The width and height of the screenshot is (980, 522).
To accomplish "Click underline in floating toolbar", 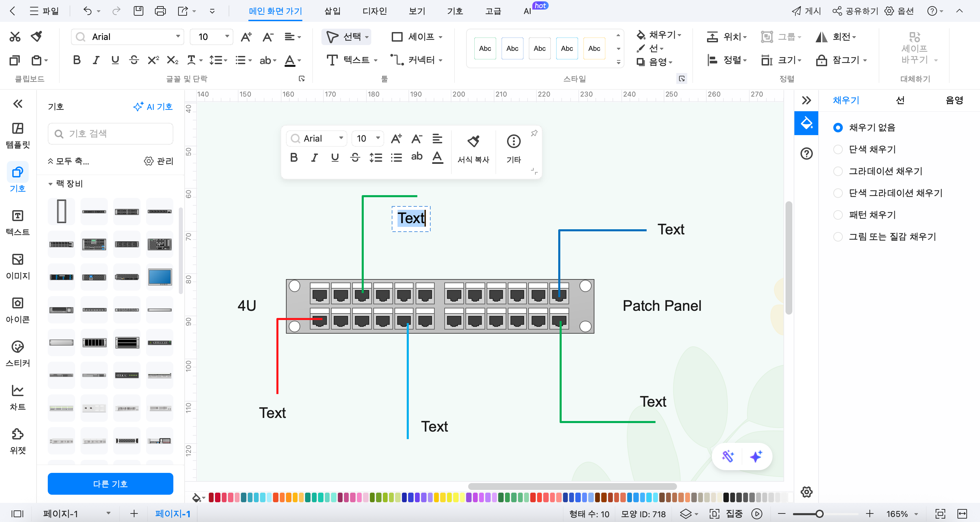I will pyautogui.click(x=335, y=157).
